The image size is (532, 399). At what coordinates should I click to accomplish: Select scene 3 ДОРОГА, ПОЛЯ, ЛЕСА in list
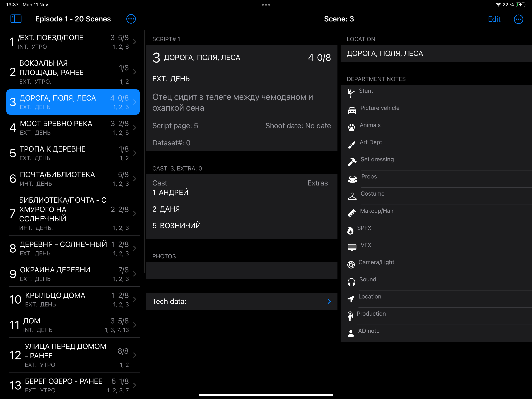click(73, 102)
